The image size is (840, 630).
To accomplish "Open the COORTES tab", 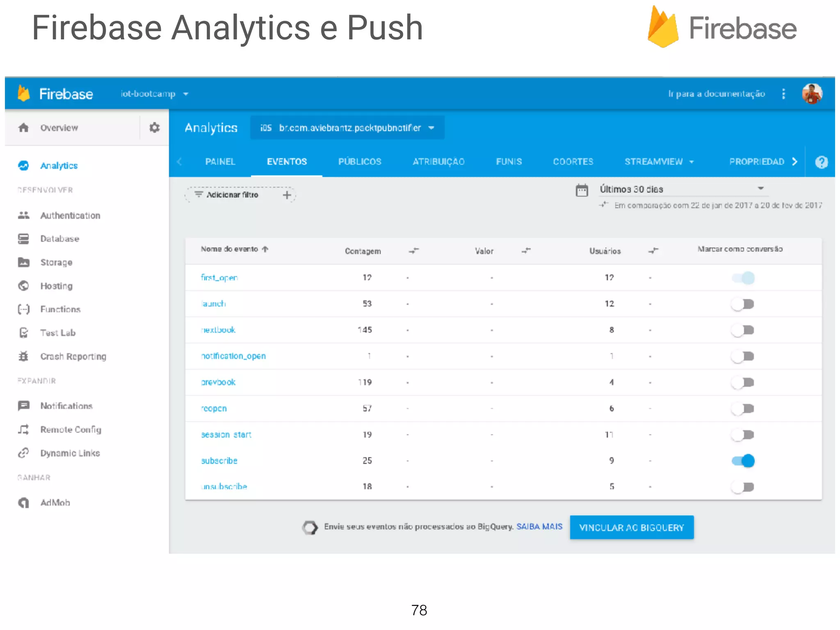I will point(573,162).
